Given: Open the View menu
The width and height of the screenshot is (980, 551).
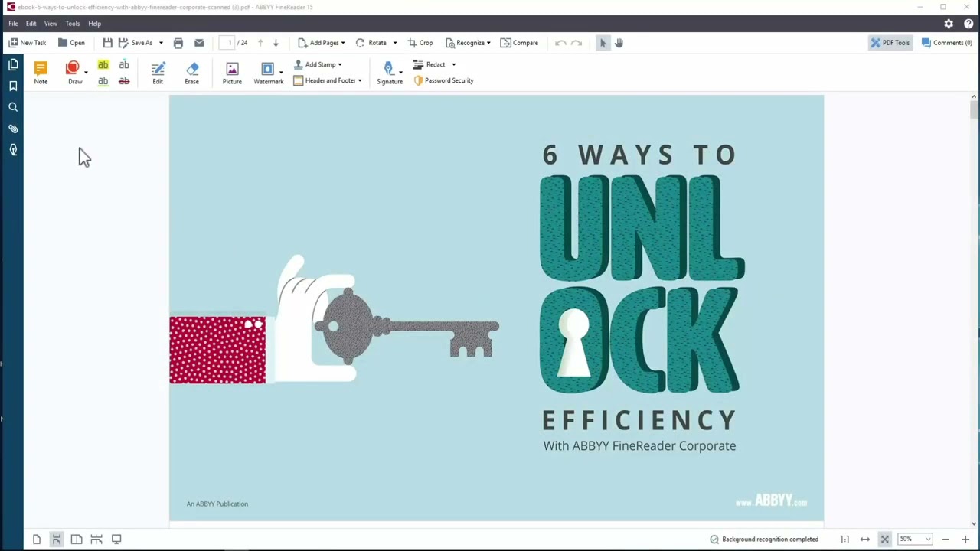Looking at the screenshot, I should (x=51, y=24).
